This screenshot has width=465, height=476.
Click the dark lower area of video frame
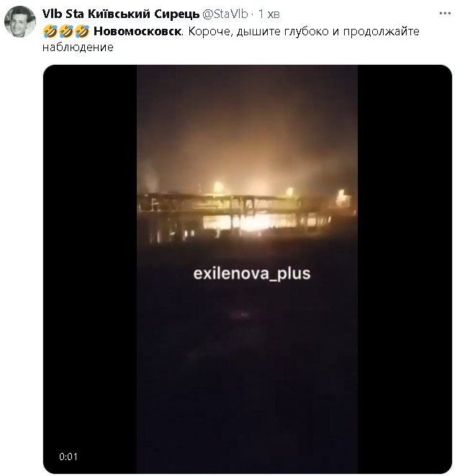(247, 380)
